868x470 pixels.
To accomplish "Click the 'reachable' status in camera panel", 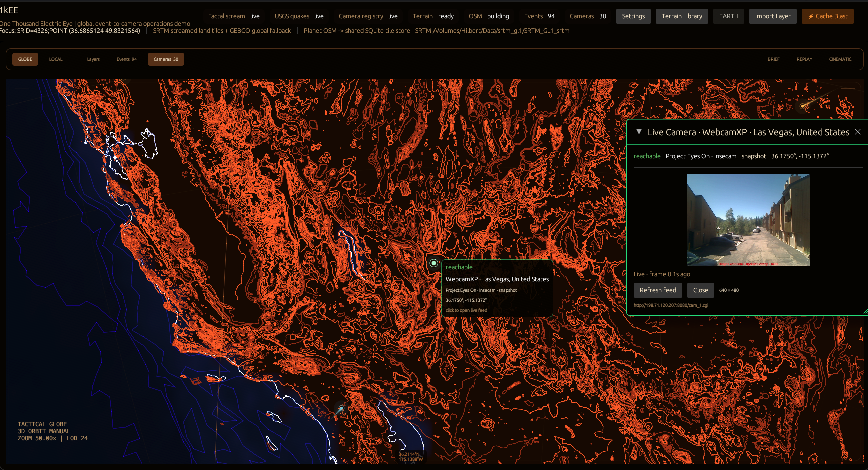I will pyautogui.click(x=647, y=156).
